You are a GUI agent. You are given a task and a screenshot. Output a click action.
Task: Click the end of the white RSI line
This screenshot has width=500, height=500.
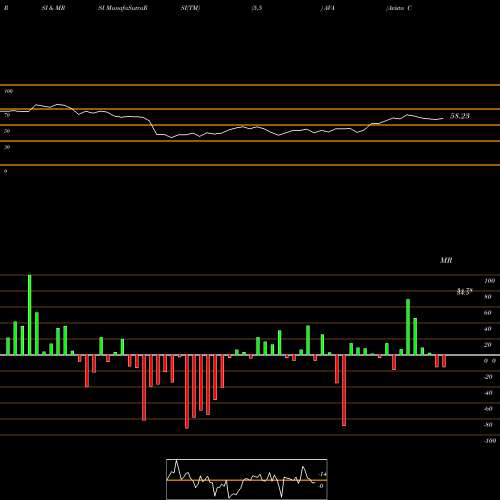pyautogui.click(x=443, y=118)
